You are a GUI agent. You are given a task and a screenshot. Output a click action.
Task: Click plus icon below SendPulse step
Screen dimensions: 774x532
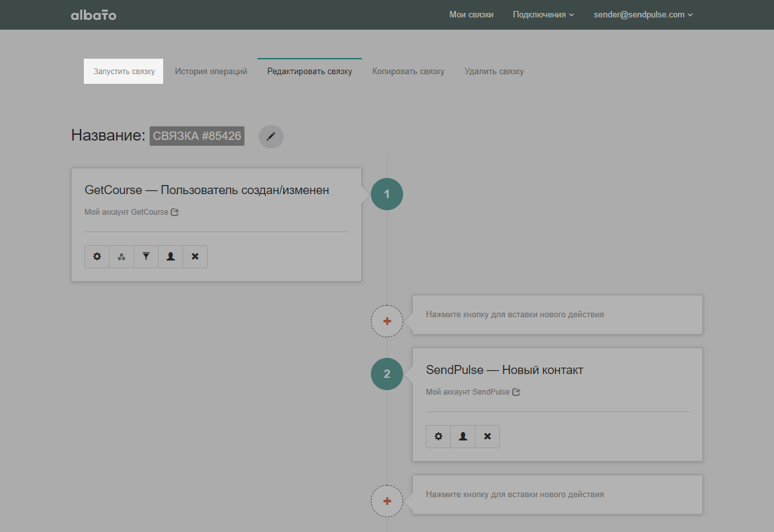coord(387,500)
